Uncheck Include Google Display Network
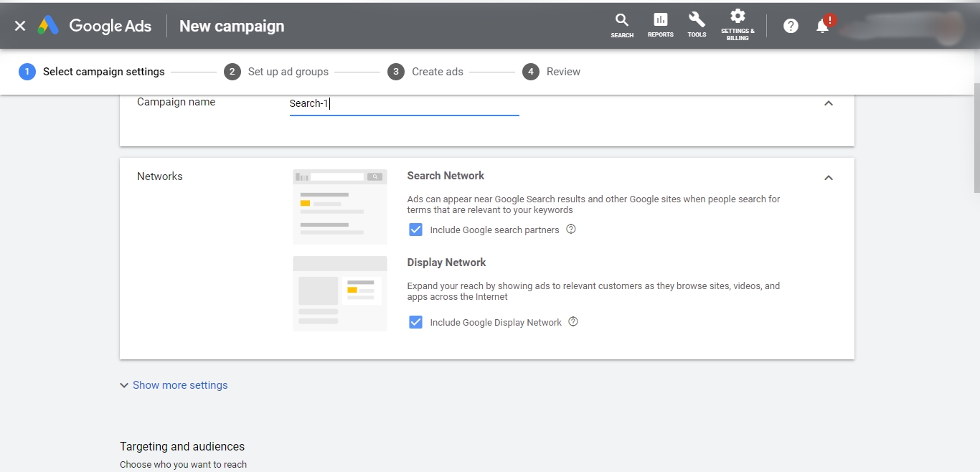The height and width of the screenshot is (472, 980). tap(415, 322)
